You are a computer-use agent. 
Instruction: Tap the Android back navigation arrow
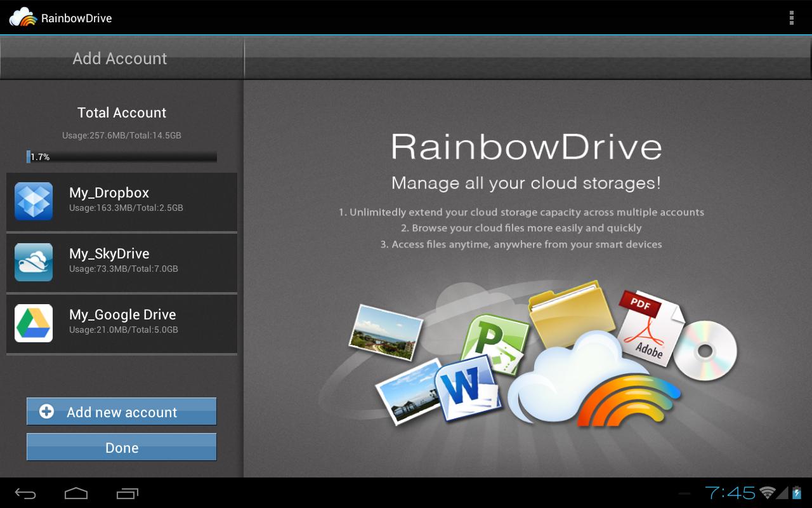click(x=25, y=493)
